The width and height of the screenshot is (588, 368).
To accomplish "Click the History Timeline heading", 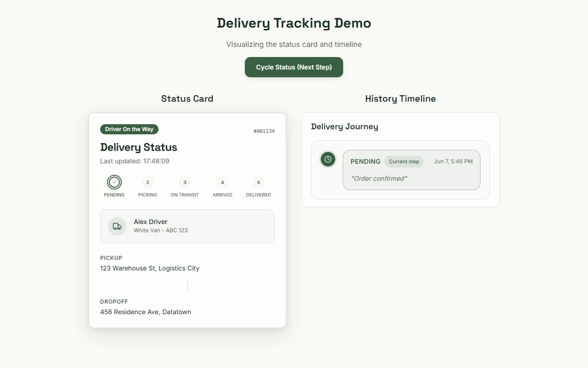I will pyautogui.click(x=401, y=99).
